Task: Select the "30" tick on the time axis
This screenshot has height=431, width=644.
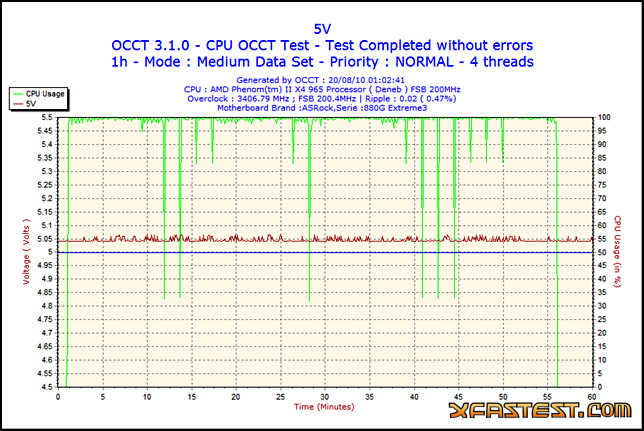Action: pos(325,397)
